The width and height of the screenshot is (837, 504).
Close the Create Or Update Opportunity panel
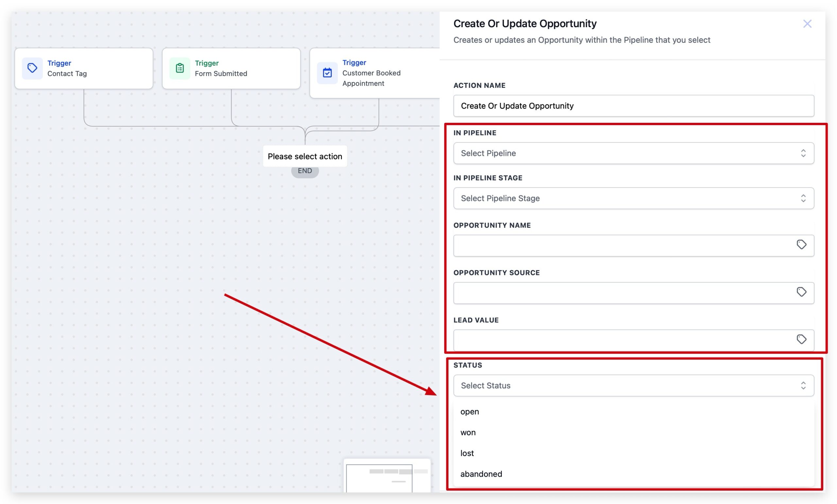click(808, 24)
